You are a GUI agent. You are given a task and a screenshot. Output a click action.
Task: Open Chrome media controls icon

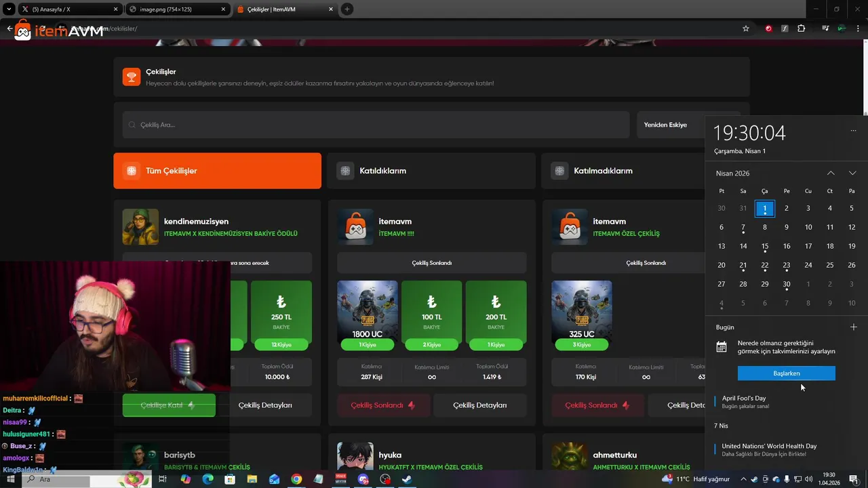[x=825, y=28]
